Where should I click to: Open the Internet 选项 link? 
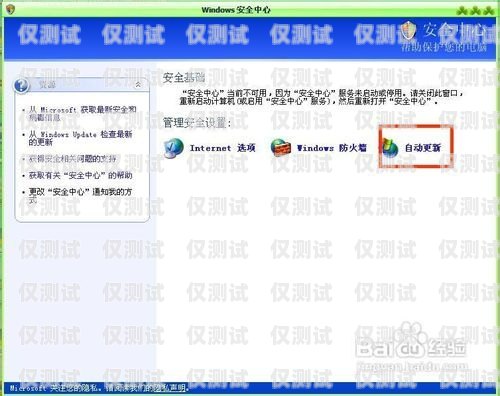222,148
